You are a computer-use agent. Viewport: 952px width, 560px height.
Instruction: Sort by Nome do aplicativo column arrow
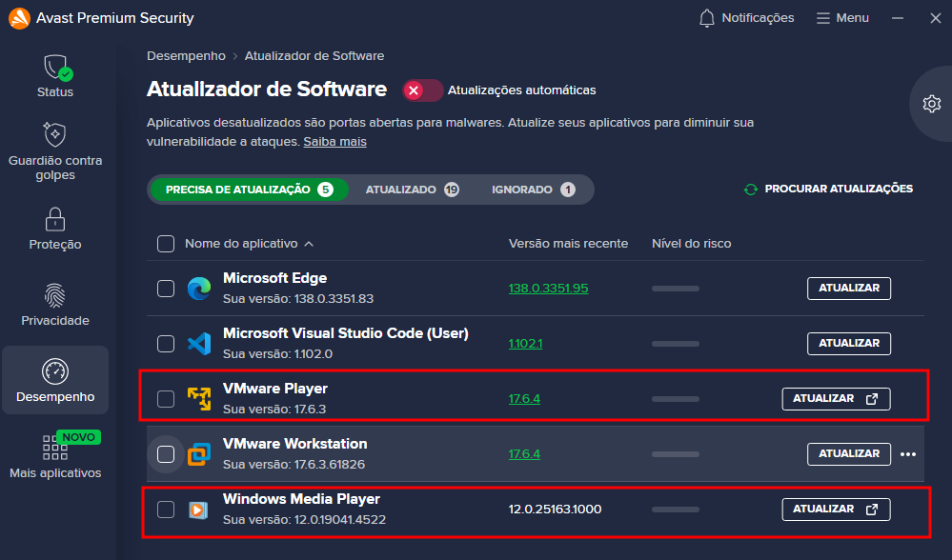click(309, 244)
